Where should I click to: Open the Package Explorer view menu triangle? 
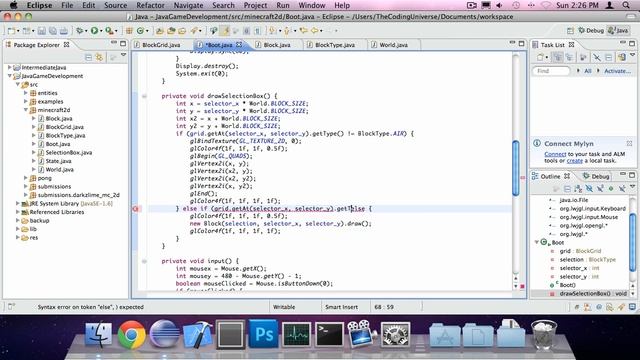(124, 55)
